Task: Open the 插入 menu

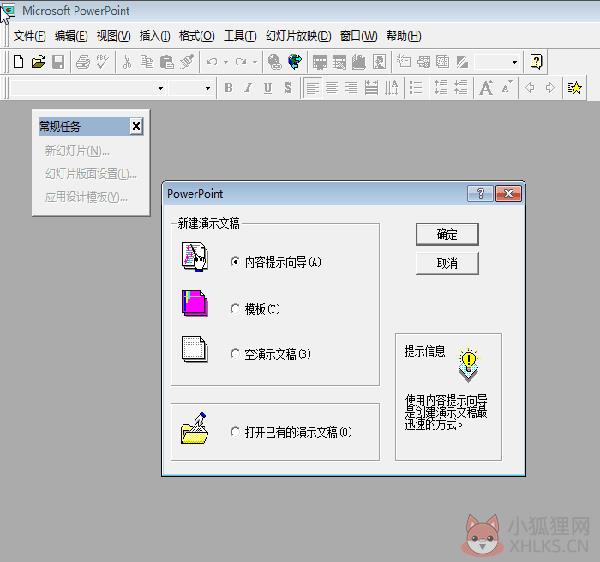Action: pyautogui.click(x=155, y=36)
